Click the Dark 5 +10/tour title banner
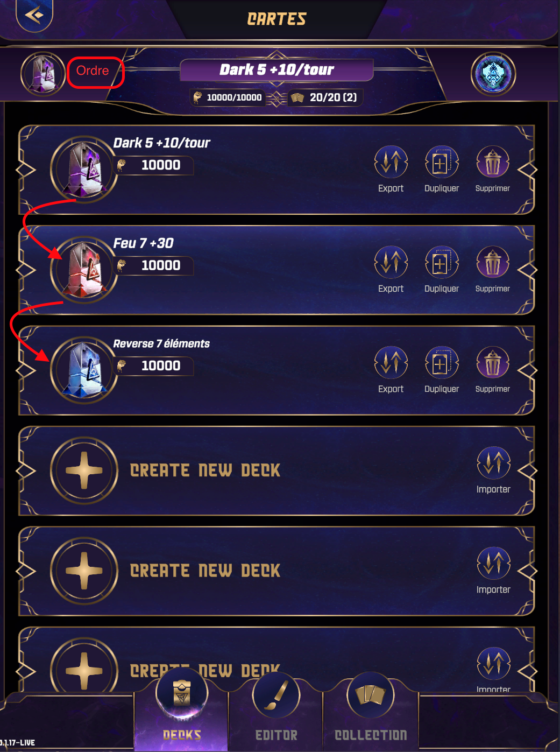560x752 pixels. [x=277, y=69]
